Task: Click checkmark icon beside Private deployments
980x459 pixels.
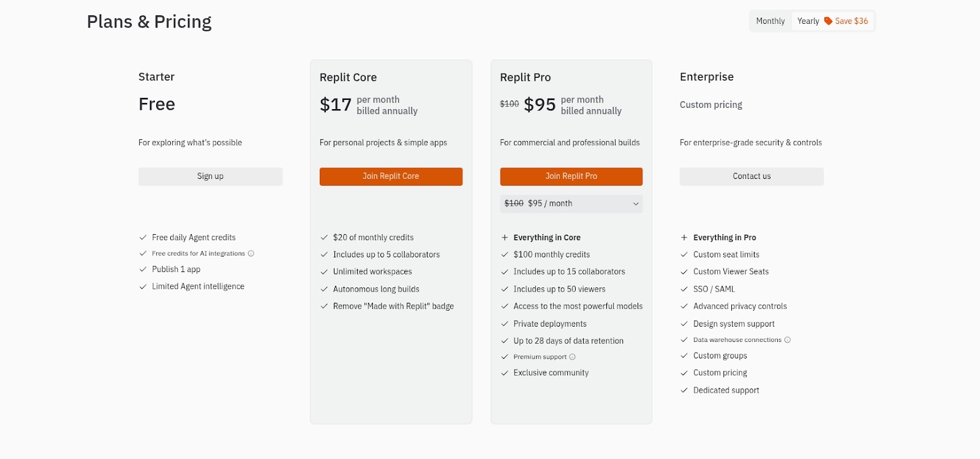Action: click(x=505, y=324)
